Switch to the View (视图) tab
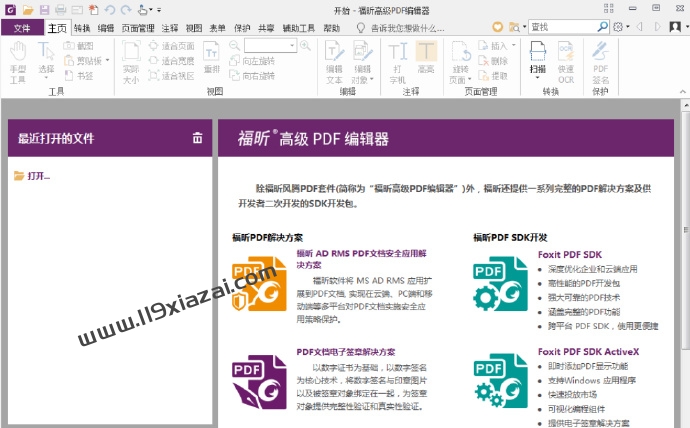Image resolution: width=690 pixels, height=428 pixels. [x=194, y=28]
